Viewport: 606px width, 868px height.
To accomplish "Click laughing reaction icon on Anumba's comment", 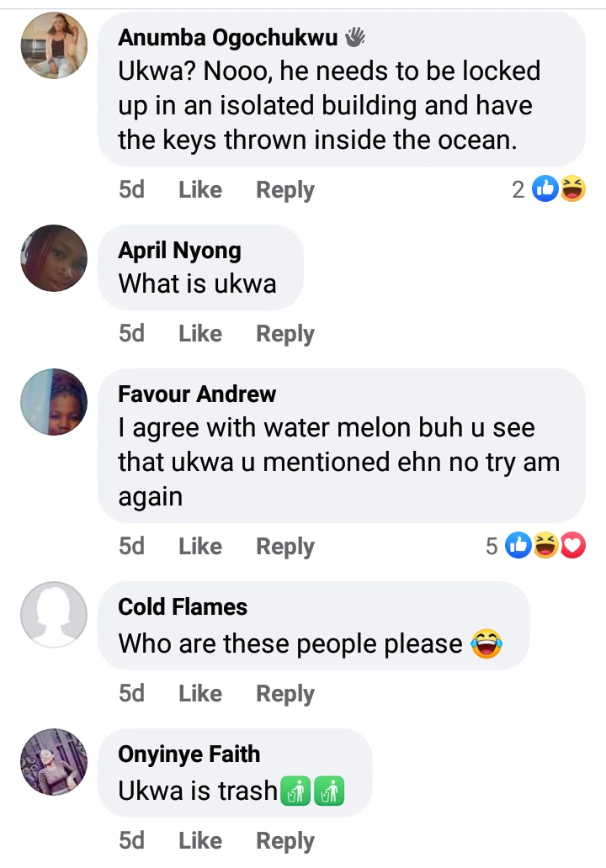I will (x=573, y=190).
